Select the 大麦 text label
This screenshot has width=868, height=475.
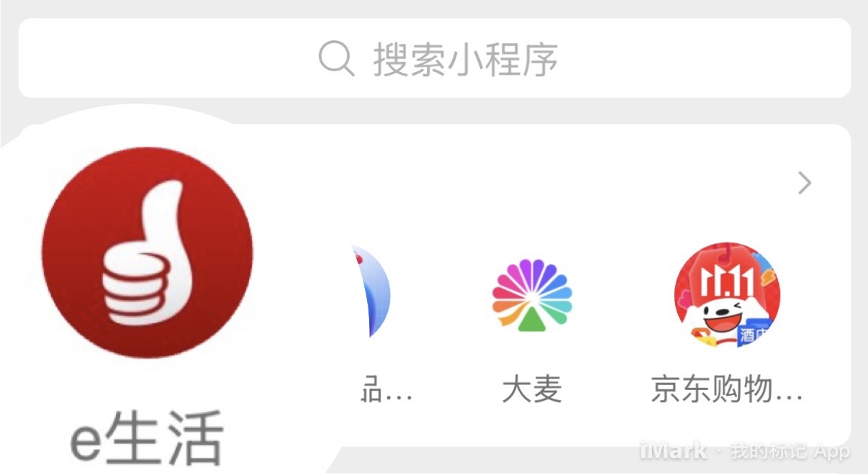pos(532,391)
